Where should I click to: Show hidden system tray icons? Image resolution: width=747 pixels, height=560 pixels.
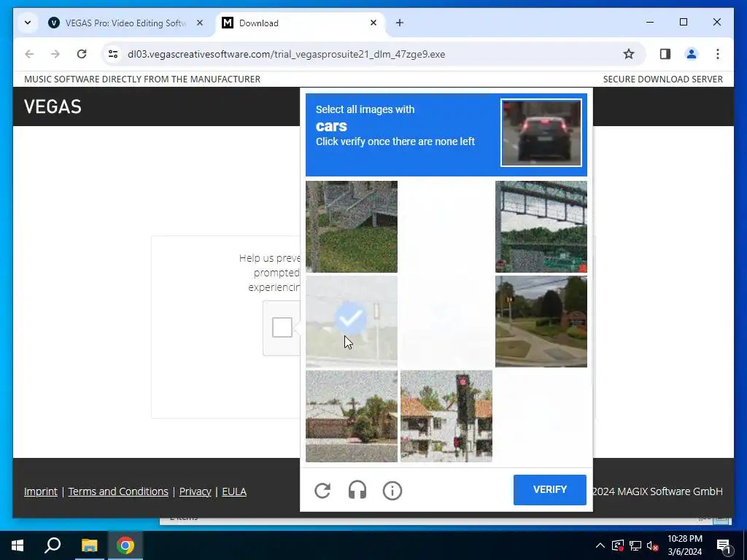click(x=600, y=545)
